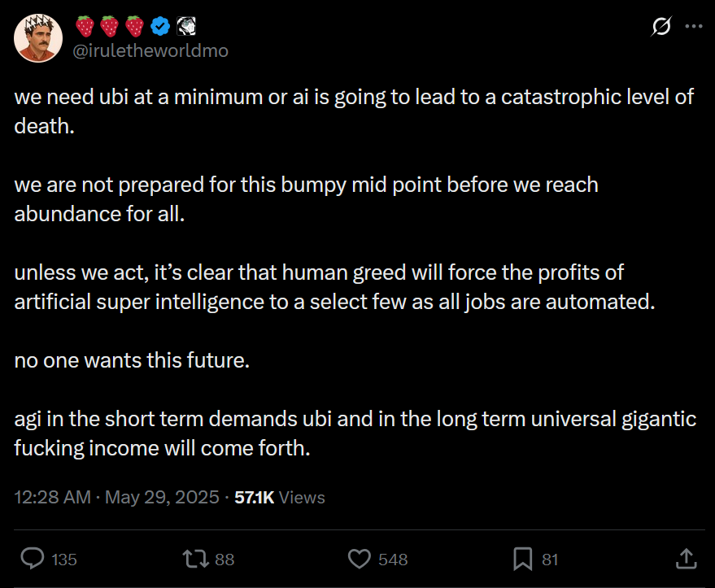Screen dimensions: 715x588
Task: Open the @iruletheworldmo handle link
Action: [x=150, y=50]
